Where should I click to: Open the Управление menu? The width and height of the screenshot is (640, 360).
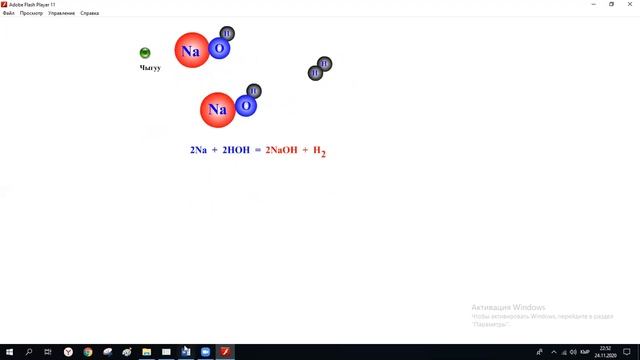tap(61, 13)
